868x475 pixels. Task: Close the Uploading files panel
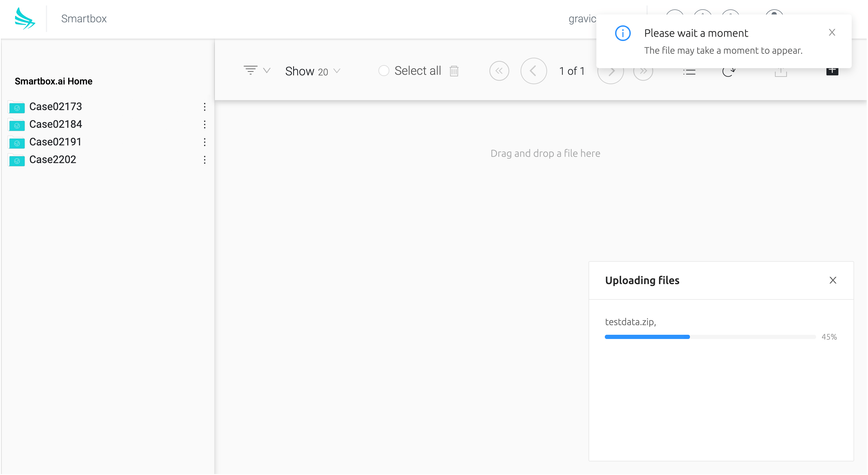point(833,280)
